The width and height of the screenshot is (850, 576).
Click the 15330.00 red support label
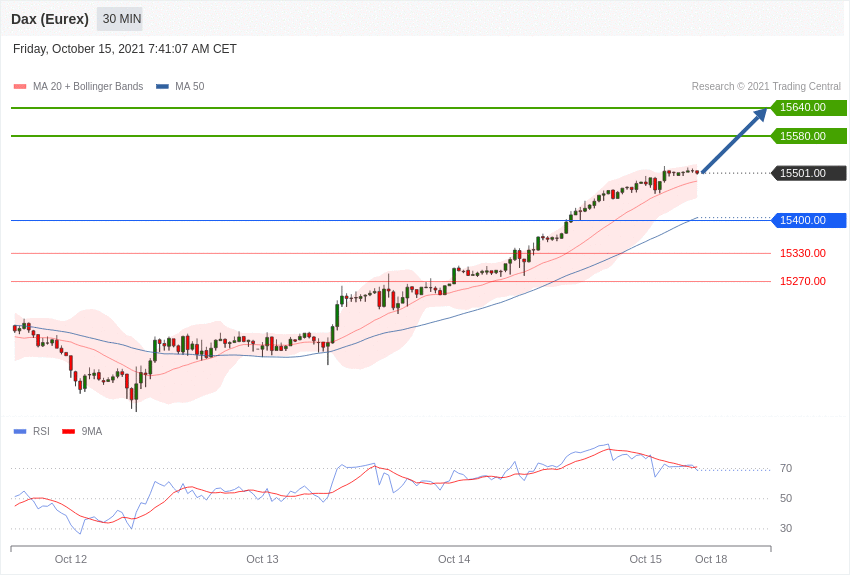tap(802, 253)
